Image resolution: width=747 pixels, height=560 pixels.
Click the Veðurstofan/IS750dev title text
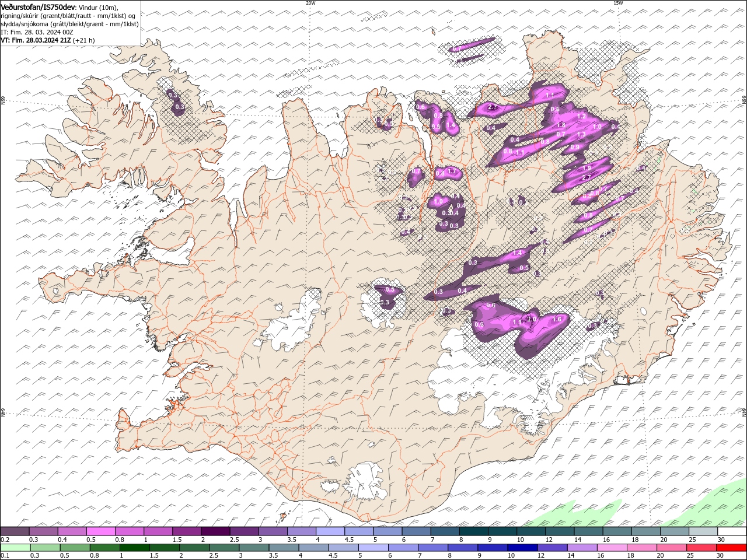38,6
